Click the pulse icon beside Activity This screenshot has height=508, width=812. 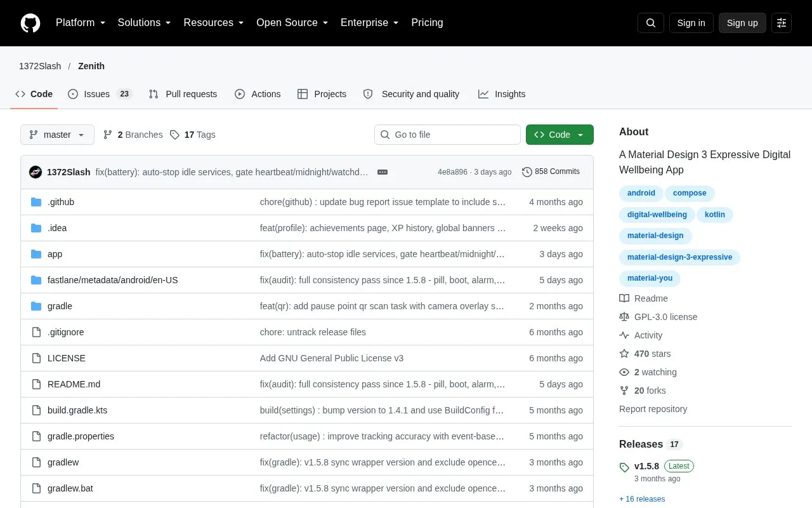click(x=624, y=335)
